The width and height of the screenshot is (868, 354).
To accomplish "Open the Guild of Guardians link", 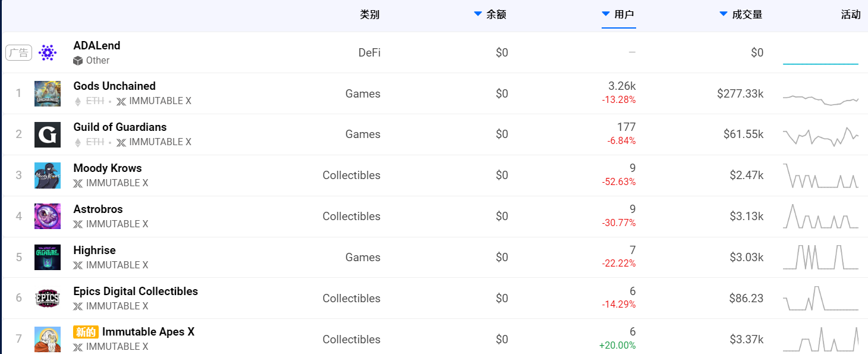I will click(x=120, y=127).
